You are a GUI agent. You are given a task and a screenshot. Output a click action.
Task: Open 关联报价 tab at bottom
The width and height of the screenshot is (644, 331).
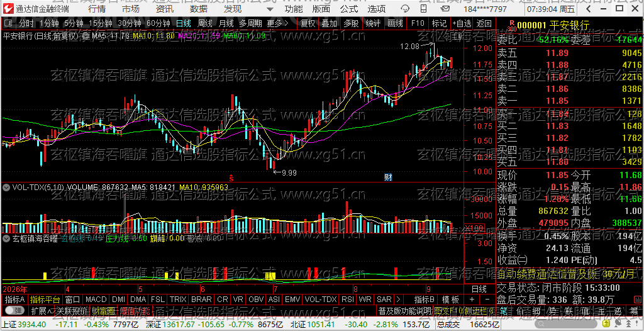pos(72,310)
